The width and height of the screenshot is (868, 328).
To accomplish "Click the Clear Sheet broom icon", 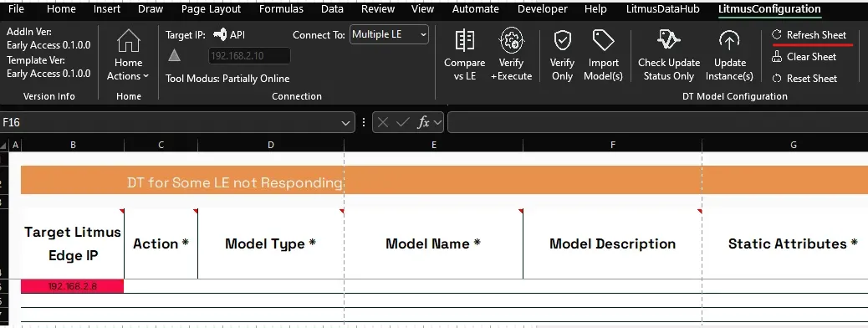I will (x=777, y=57).
